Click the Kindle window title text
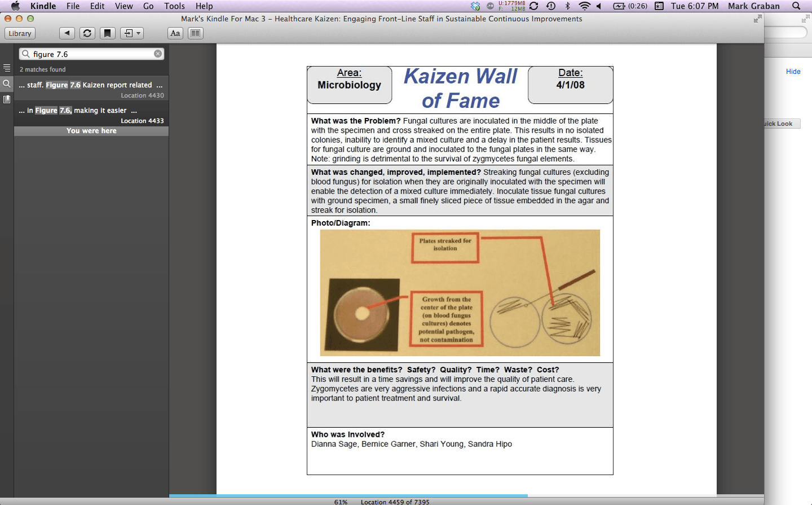812x505 pixels. [x=382, y=19]
